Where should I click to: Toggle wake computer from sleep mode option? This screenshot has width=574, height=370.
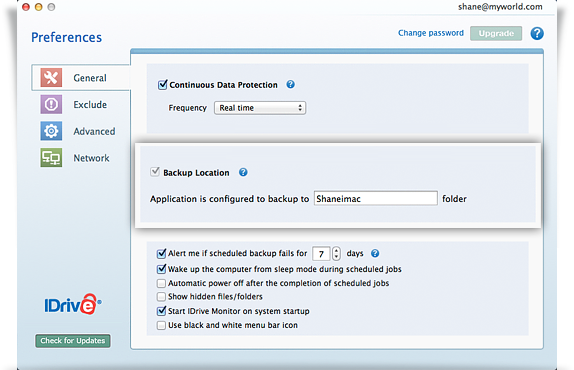click(161, 269)
